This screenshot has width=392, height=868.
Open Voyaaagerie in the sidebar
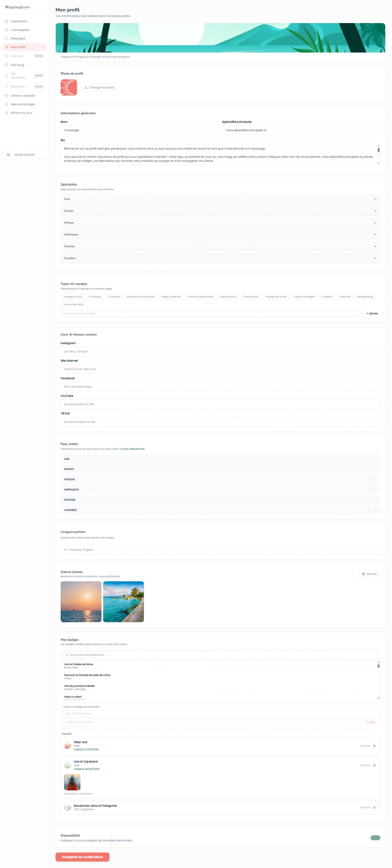pyautogui.click(x=24, y=30)
